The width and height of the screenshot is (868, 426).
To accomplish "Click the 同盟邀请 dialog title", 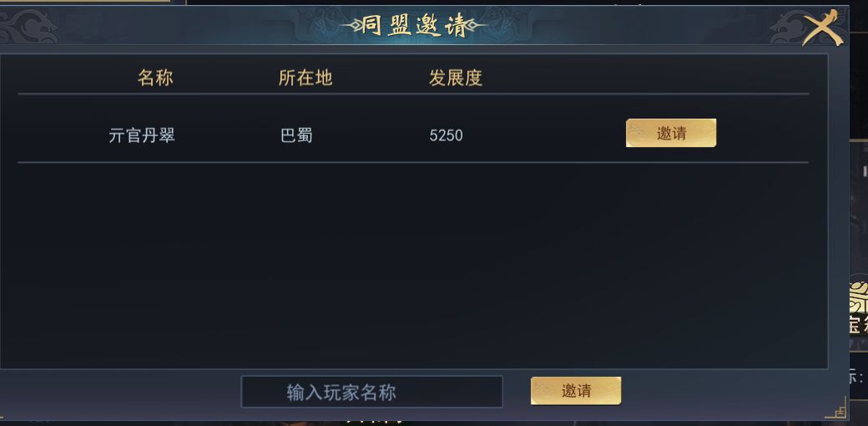I will click(x=415, y=26).
